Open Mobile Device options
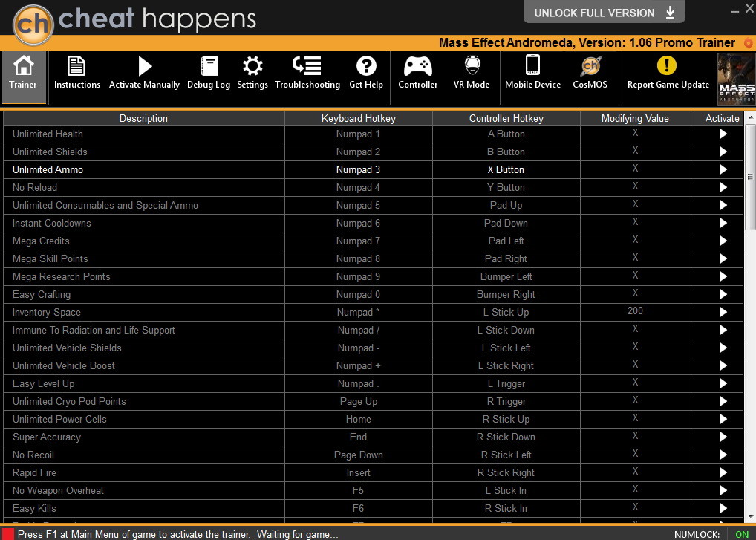756x540 pixels. (532, 73)
